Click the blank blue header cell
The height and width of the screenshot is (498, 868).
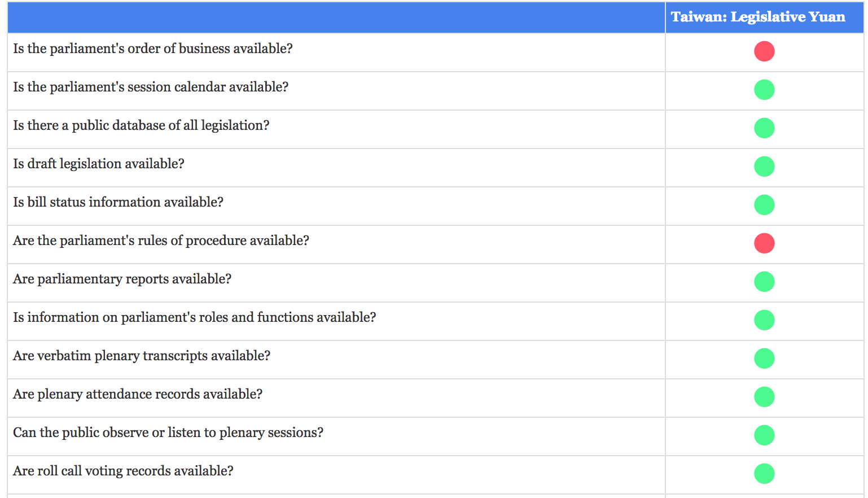[x=336, y=17]
